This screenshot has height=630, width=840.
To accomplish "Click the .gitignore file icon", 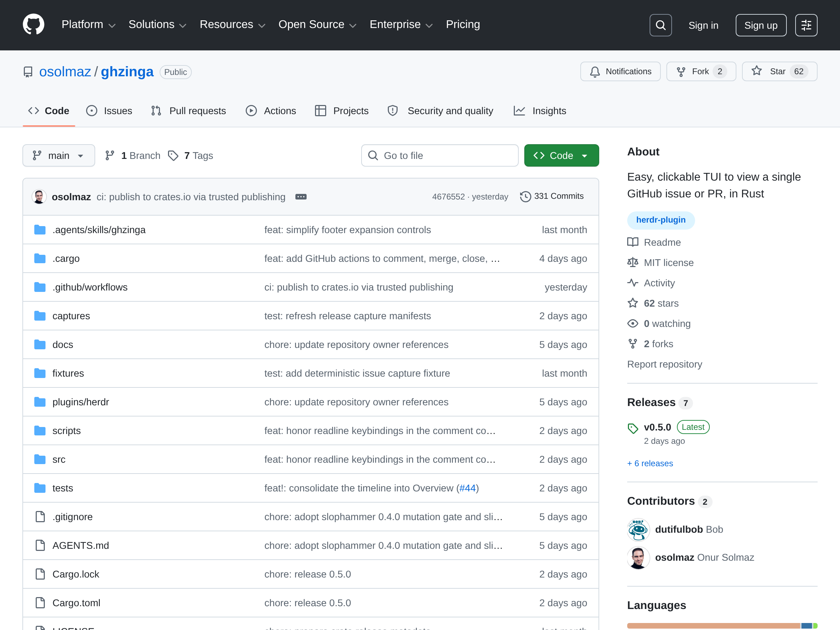I will [x=40, y=517].
